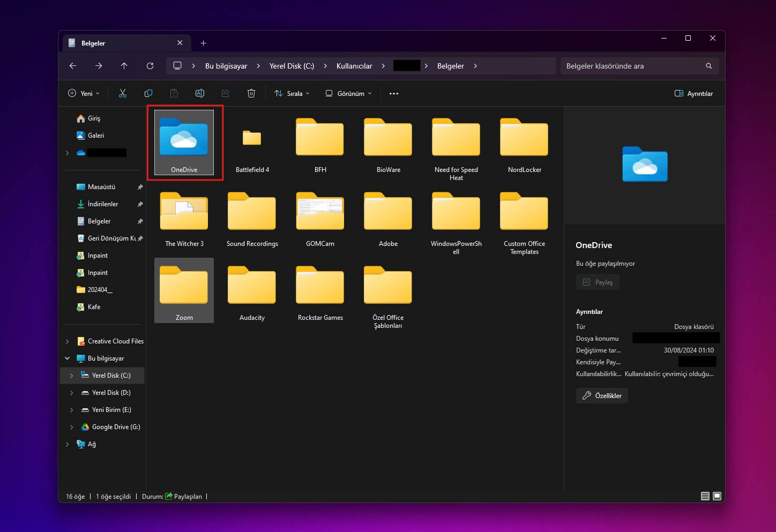The width and height of the screenshot is (776, 532).
Task: Open the Yeni new item dropdown
Action: 84,93
